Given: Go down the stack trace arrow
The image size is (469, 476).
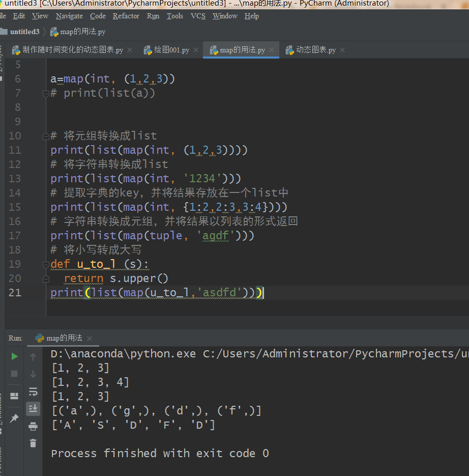Looking at the screenshot, I should pos(33,374).
